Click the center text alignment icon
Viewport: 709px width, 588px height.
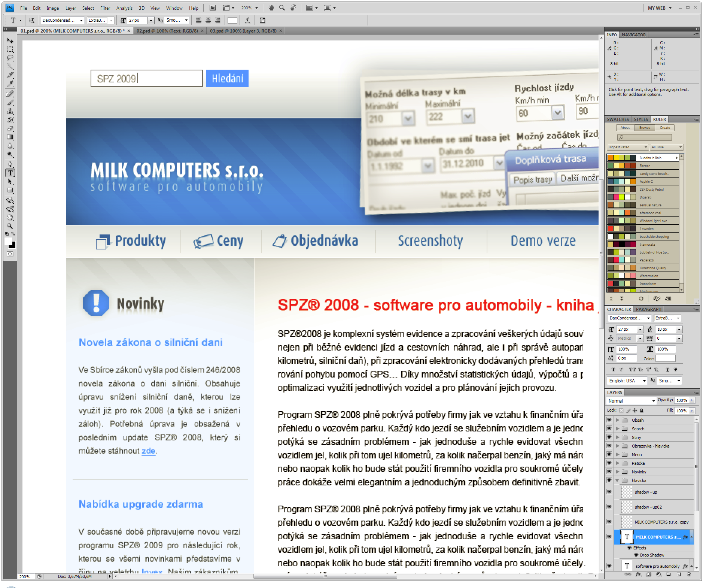(x=208, y=21)
